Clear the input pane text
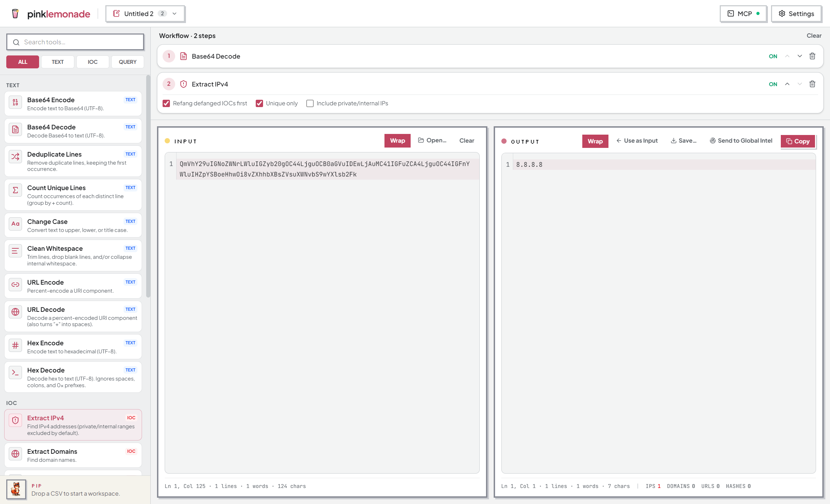The height and width of the screenshot is (504, 830). click(466, 141)
